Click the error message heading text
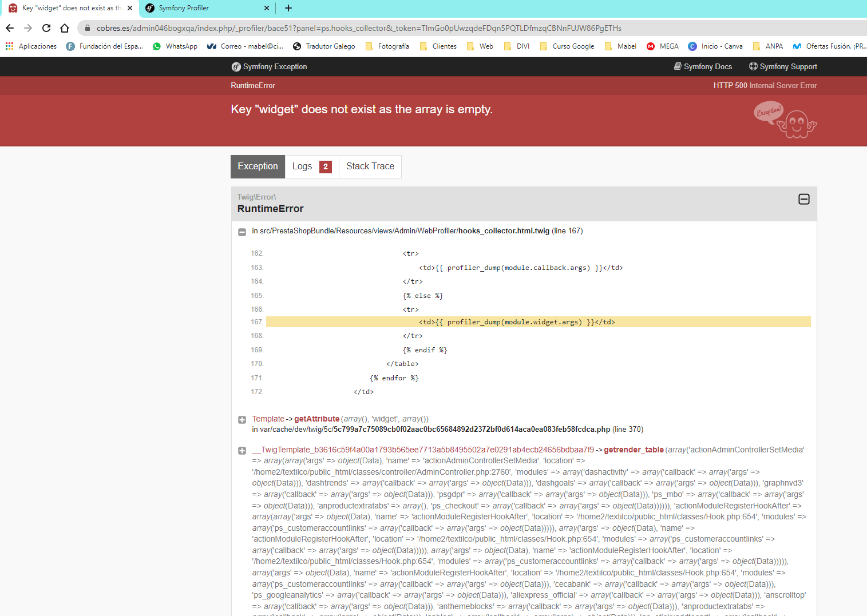 [362, 109]
